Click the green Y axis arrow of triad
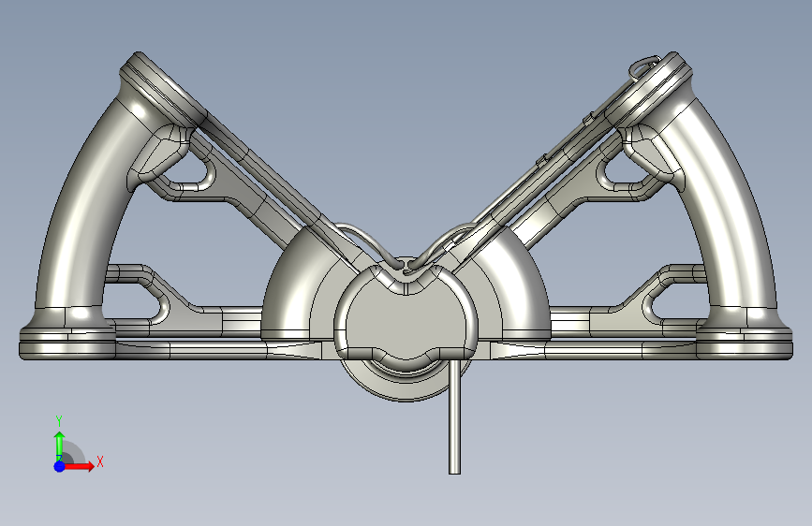 click(60, 446)
